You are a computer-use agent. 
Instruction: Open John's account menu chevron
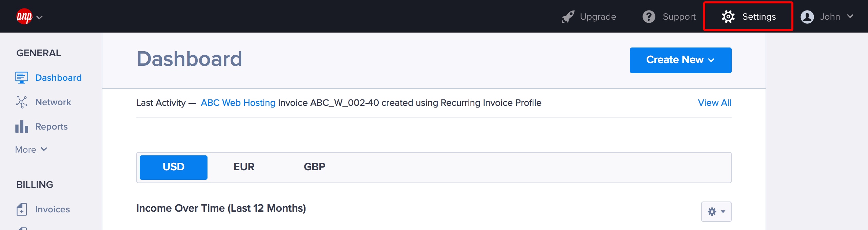pos(850,16)
